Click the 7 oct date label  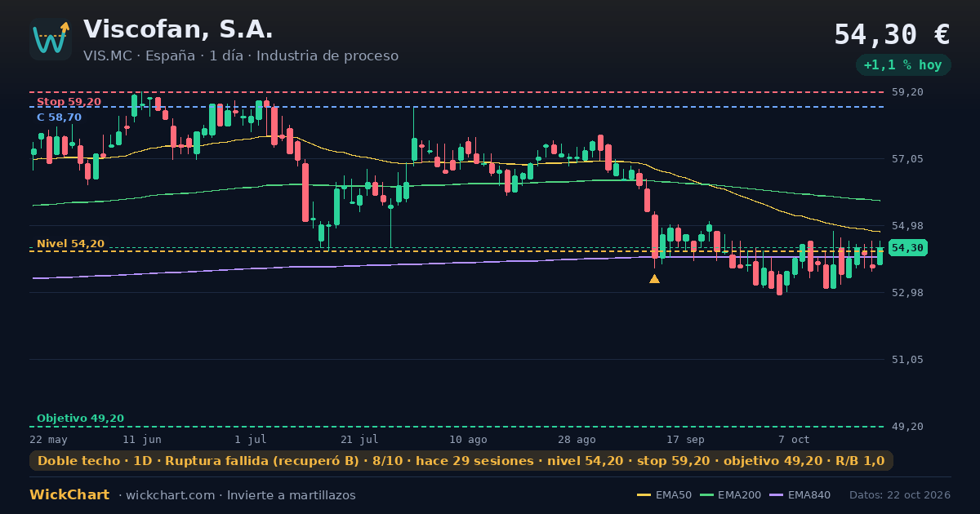tap(794, 439)
